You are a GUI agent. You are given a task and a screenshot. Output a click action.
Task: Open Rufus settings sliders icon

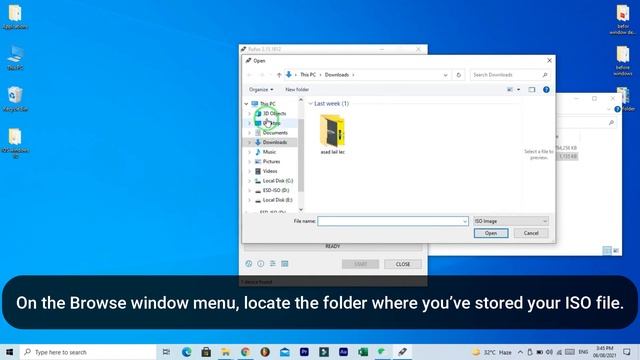273,264
